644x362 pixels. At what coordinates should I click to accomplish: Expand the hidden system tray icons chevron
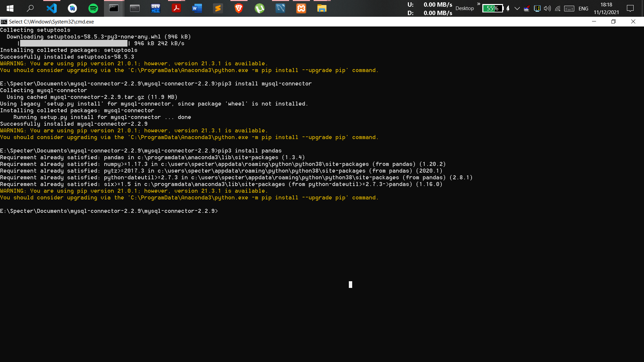[x=518, y=8]
